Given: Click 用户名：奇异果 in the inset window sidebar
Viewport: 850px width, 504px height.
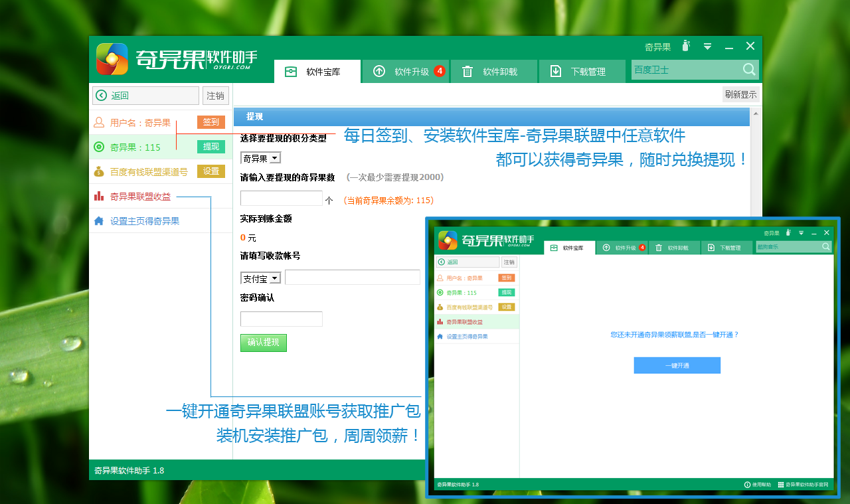Looking at the screenshot, I should 464,278.
